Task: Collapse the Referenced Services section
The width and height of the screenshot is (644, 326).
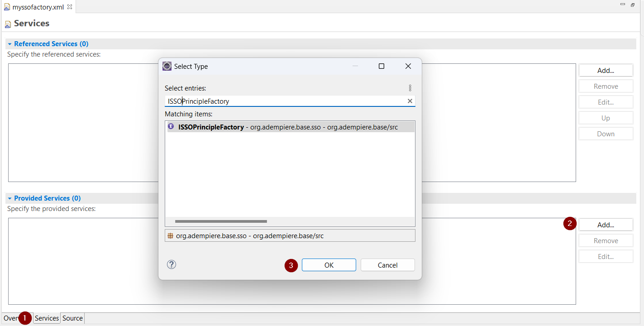Action: (x=10, y=44)
